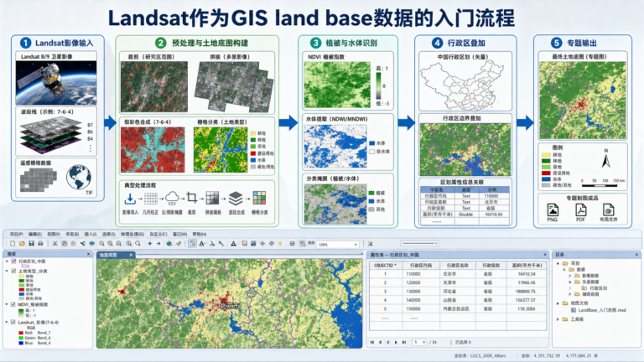Select 行政区划 item in catalog tree
644x362 pixels.
click(598, 288)
